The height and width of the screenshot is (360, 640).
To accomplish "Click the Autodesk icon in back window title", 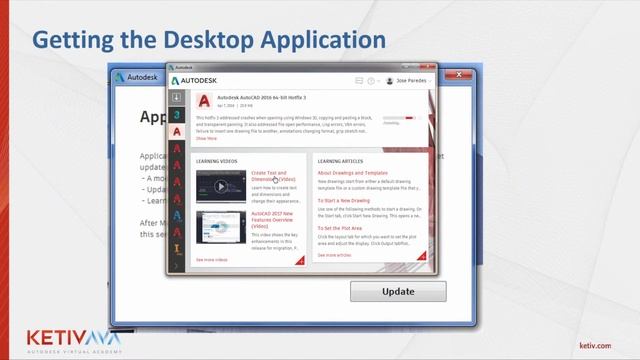I will click(x=119, y=77).
